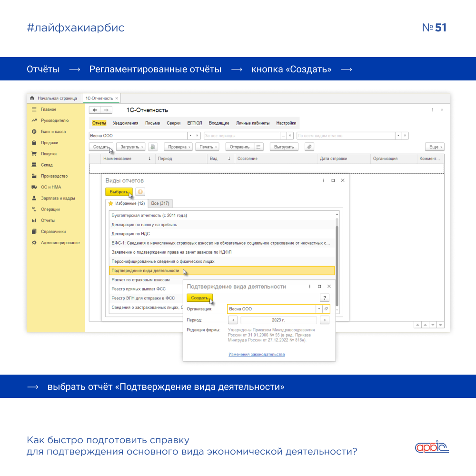Click the back navigation arrow
This screenshot has height=476, width=476.
(95, 110)
